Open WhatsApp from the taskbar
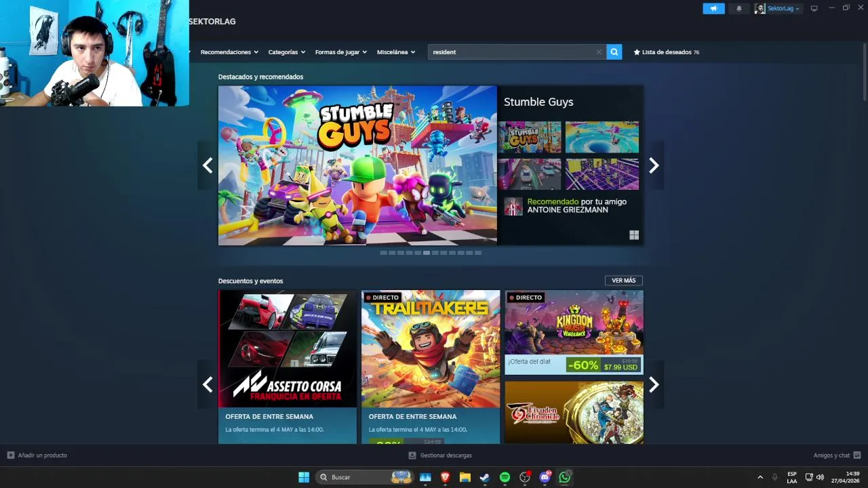This screenshot has height=488, width=868. click(565, 477)
